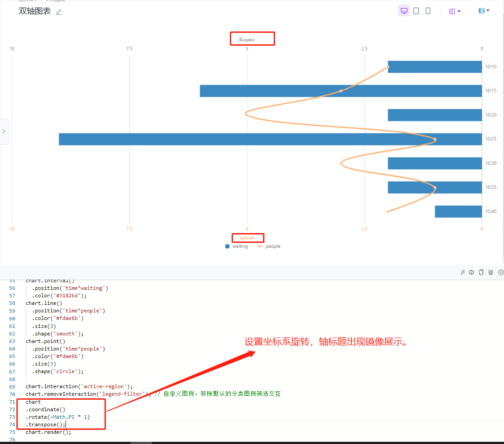504x444 pixels.
Task: Click the 10:10 axis label
Action: pos(491,66)
